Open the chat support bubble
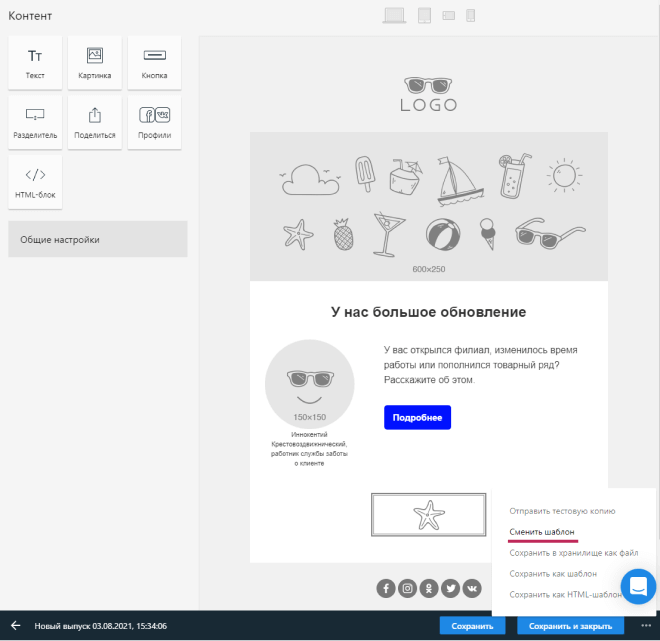Screen dimensions: 660x641 638,585
